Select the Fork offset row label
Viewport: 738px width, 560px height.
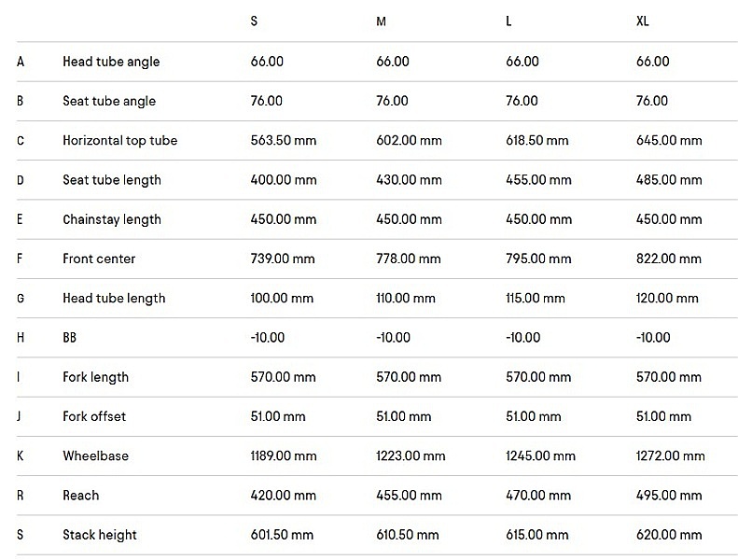94,416
